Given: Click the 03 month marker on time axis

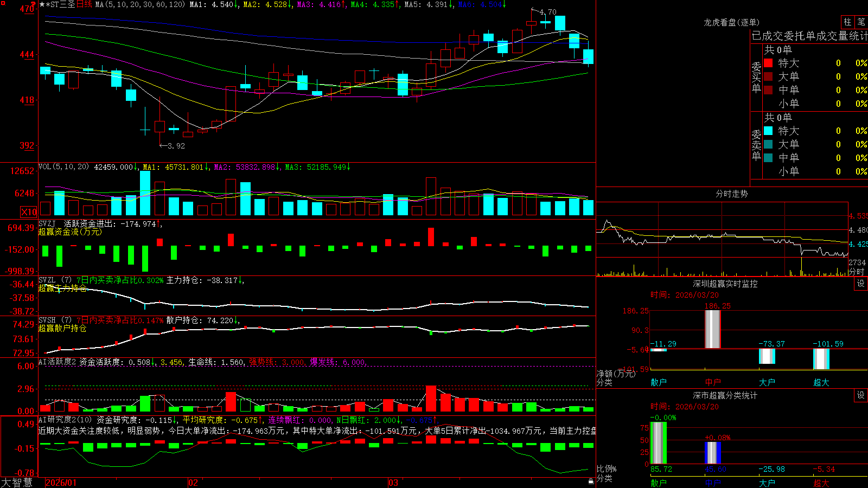Looking at the screenshot, I should (393, 483).
